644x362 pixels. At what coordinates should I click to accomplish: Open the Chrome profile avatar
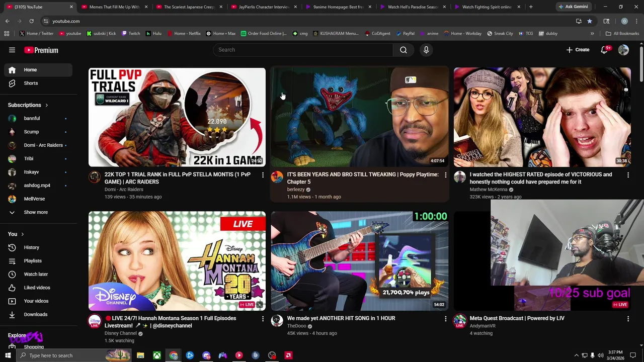coord(624,21)
